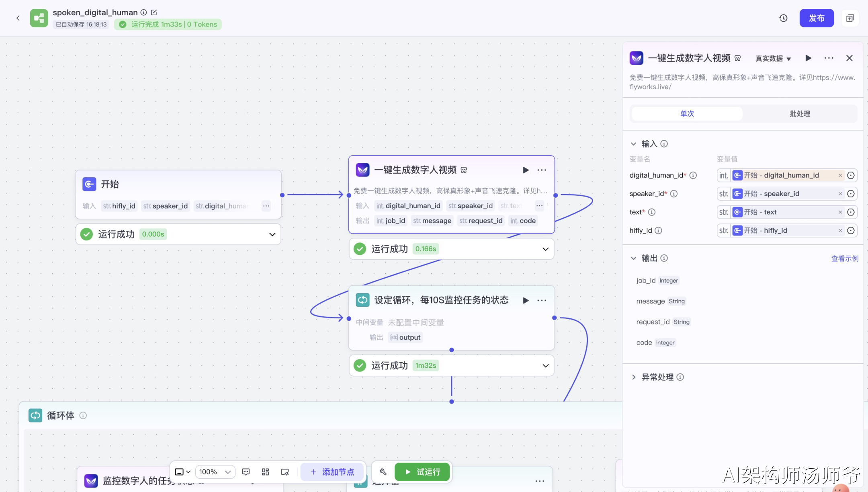
Task: Edit workflow name with pencil icon
Action: [154, 12]
